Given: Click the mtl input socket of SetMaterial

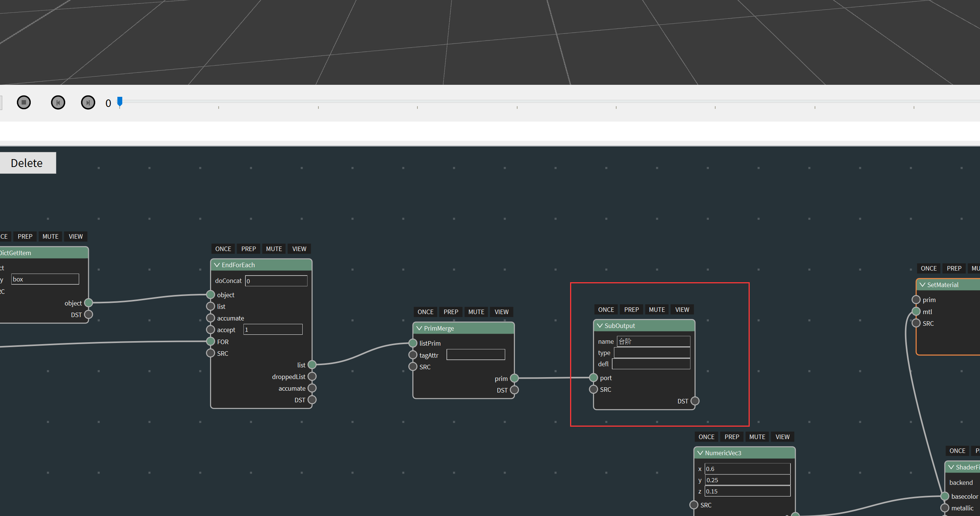Looking at the screenshot, I should click(x=916, y=311).
